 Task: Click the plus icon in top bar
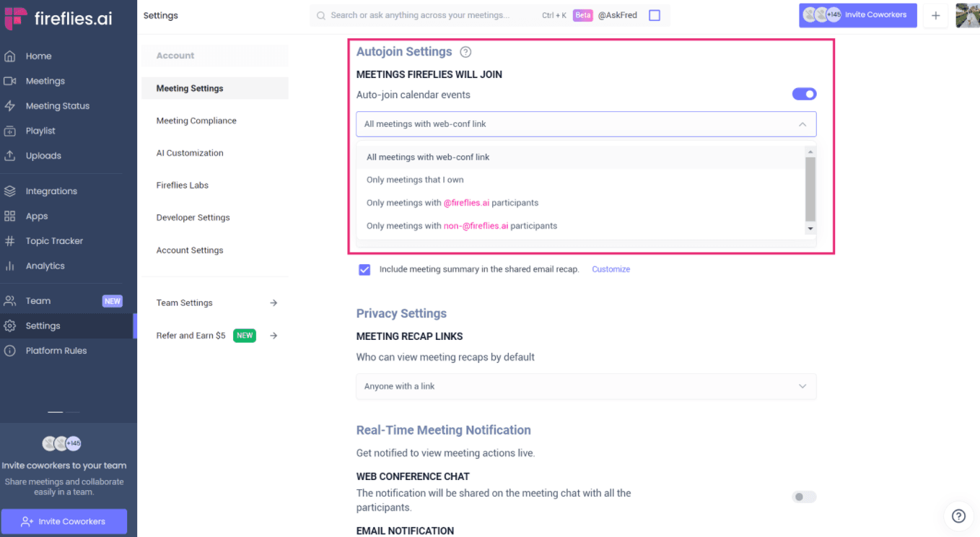click(936, 15)
